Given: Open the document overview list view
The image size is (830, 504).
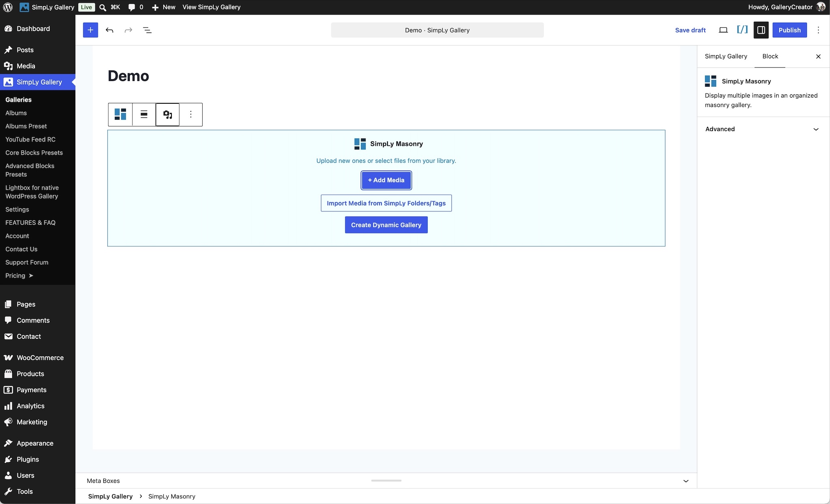Looking at the screenshot, I should click(x=148, y=30).
